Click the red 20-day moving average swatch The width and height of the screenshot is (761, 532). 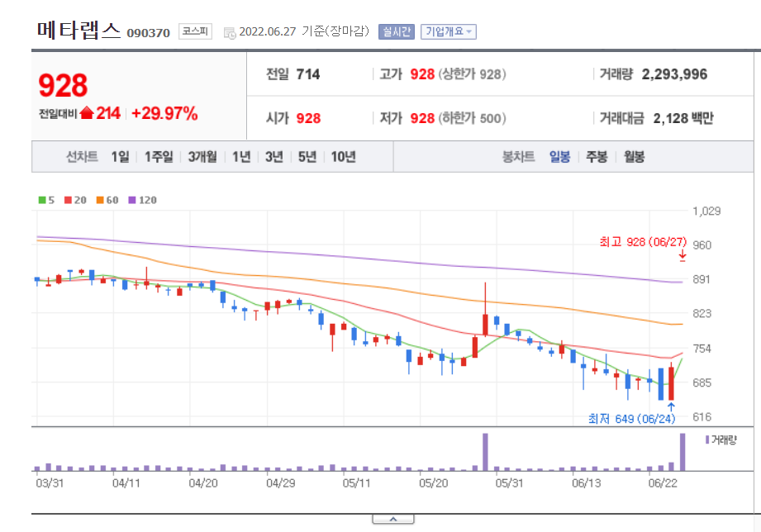click(68, 200)
